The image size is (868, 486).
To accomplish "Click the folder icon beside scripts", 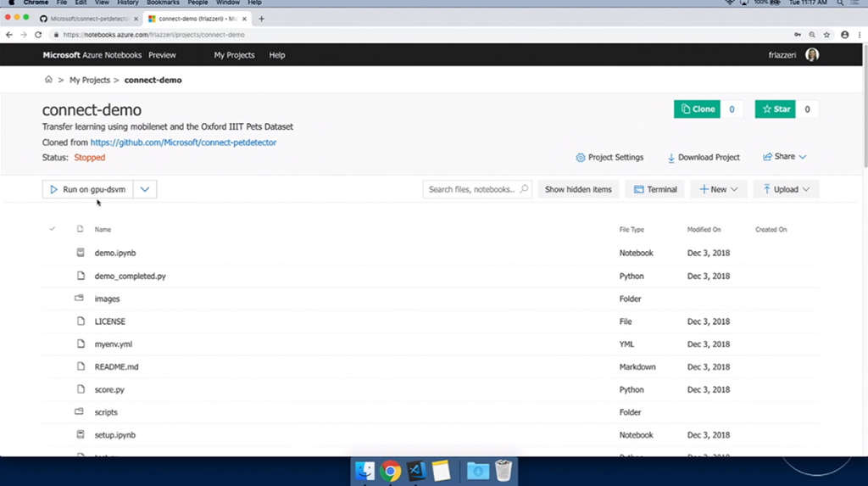I will click(79, 411).
